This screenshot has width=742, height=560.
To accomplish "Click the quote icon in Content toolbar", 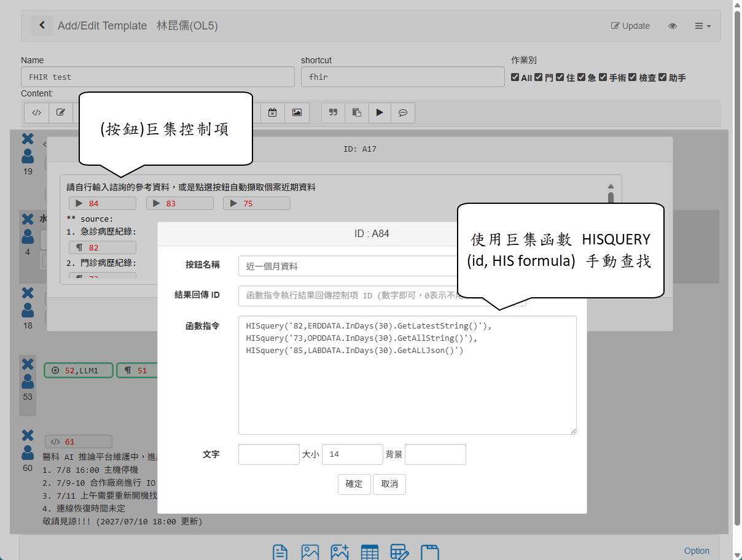I will pyautogui.click(x=334, y=112).
